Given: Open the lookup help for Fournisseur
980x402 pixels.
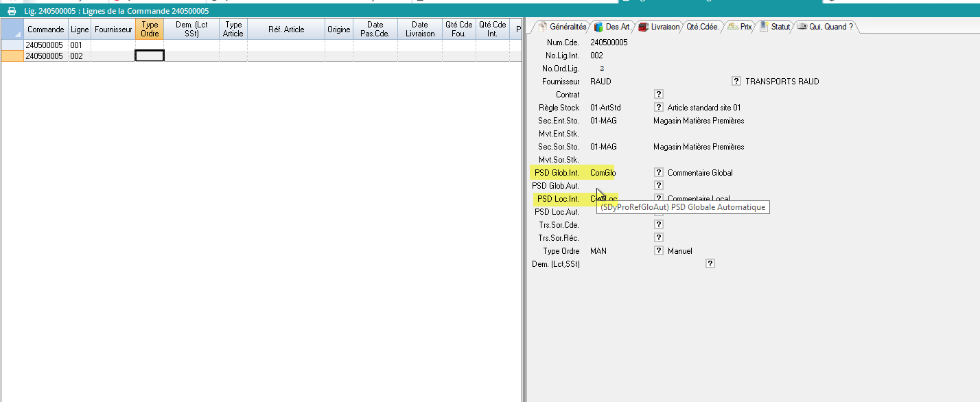Looking at the screenshot, I should pos(736,81).
